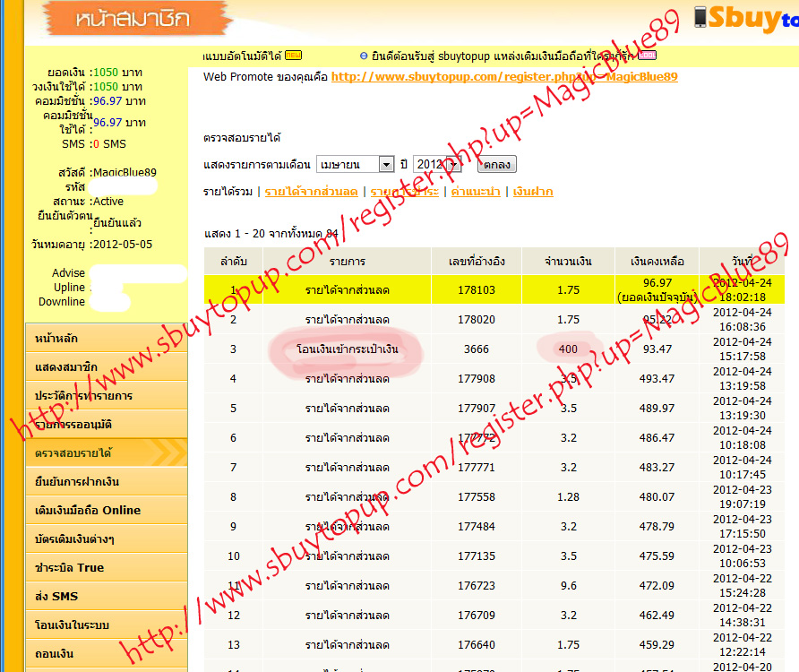
Task: Click date 2012-04-23 19:07:19
Action: 742,497
